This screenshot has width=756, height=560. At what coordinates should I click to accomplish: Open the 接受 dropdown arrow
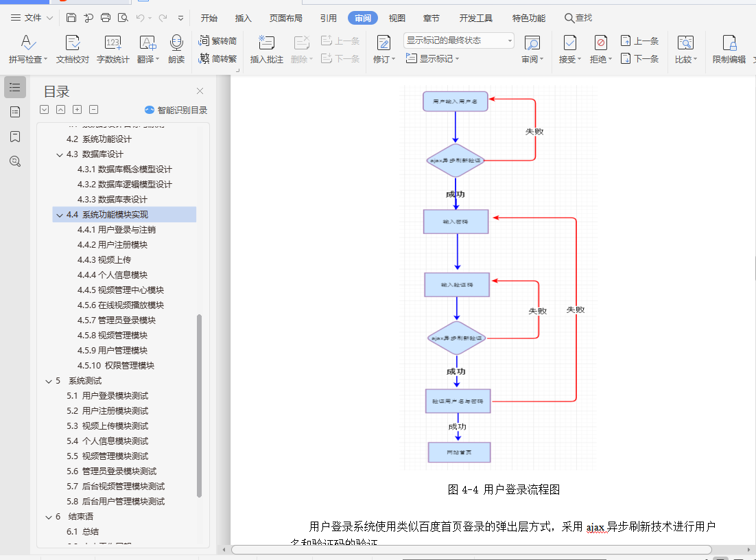pos(579,59)
